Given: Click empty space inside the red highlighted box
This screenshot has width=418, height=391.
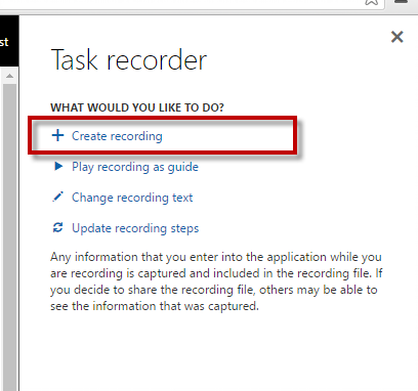Looking at the screenshot, I should point(227,136).
